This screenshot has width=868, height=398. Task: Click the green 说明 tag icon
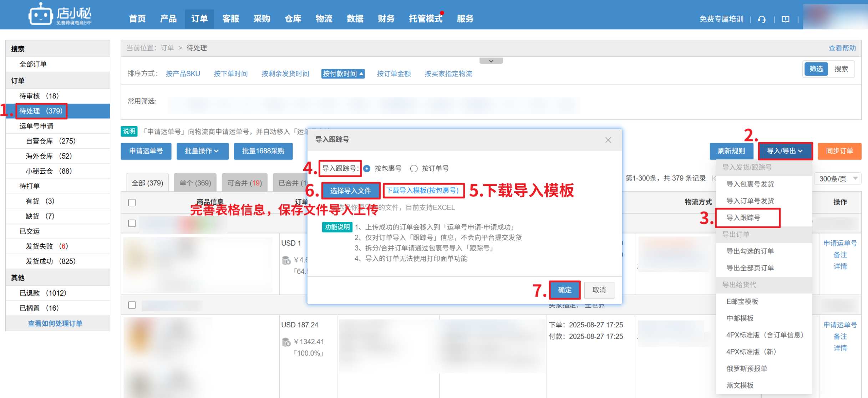click(x=129, y=131)
